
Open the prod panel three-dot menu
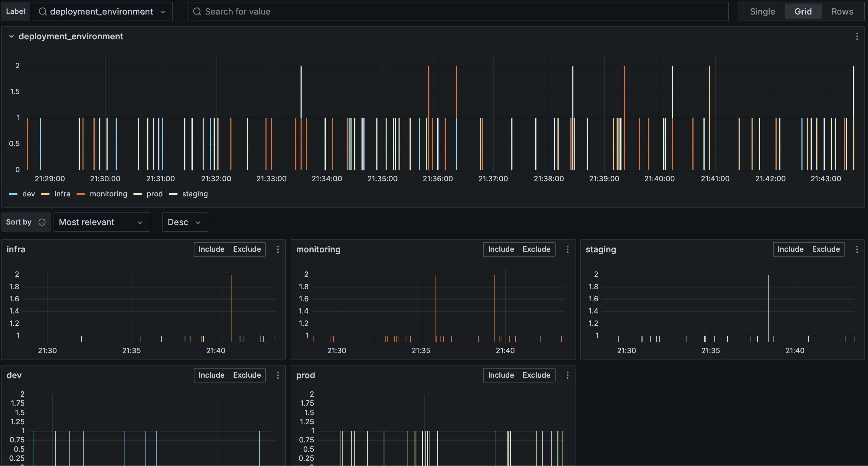(x=567, y=375)
